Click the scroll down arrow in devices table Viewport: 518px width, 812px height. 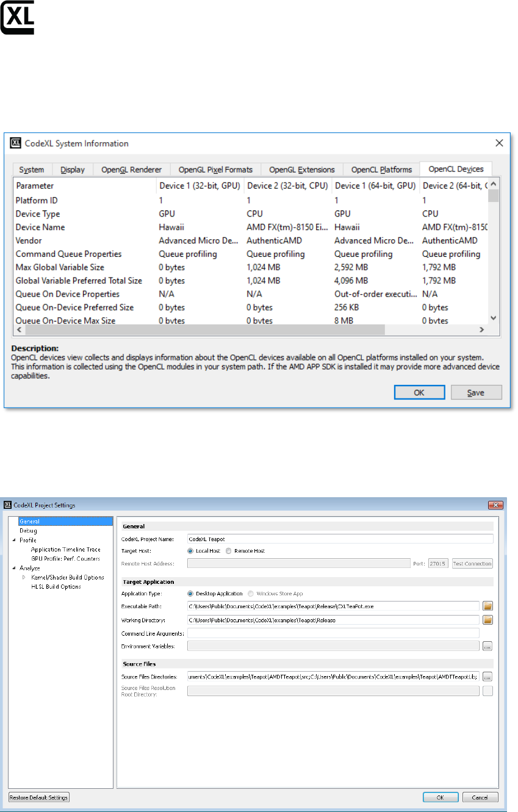494,318
